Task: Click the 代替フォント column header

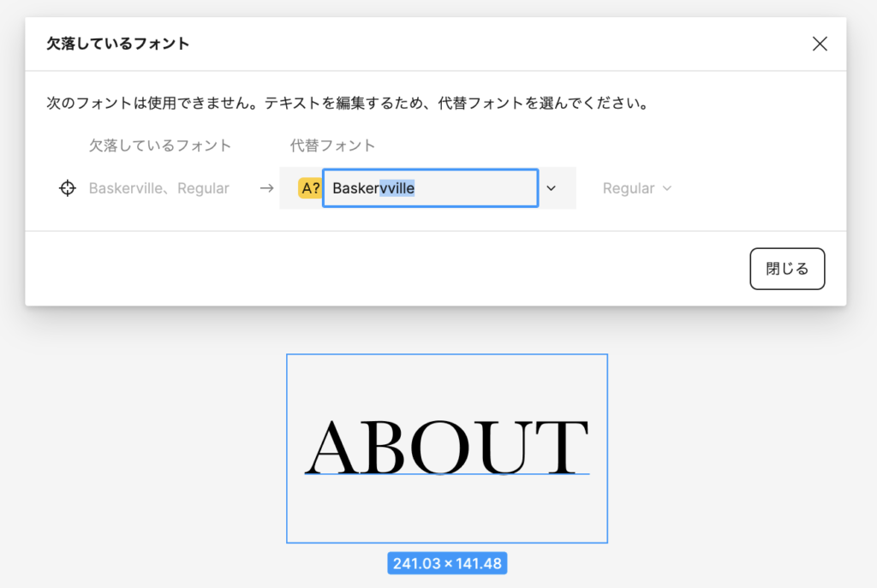Action: (332, 146)
